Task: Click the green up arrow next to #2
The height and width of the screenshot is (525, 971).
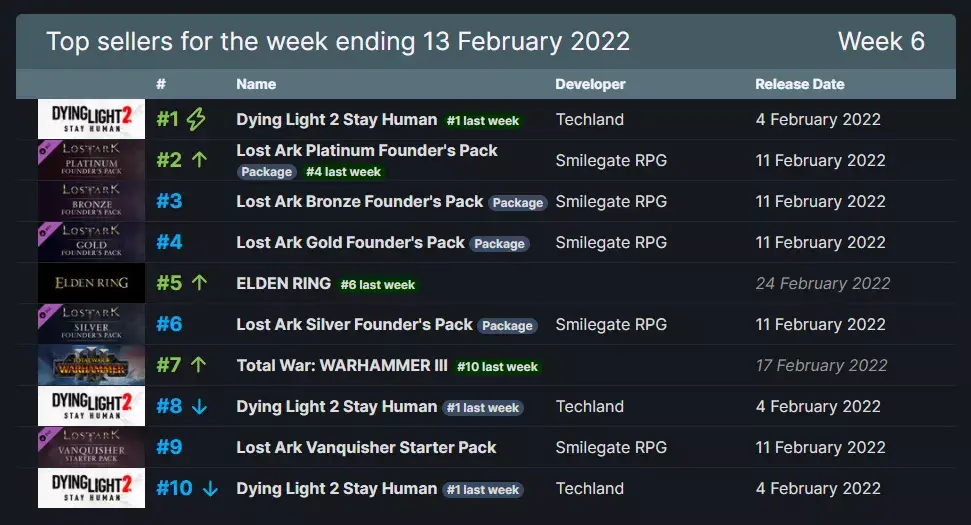Action: 199,160
